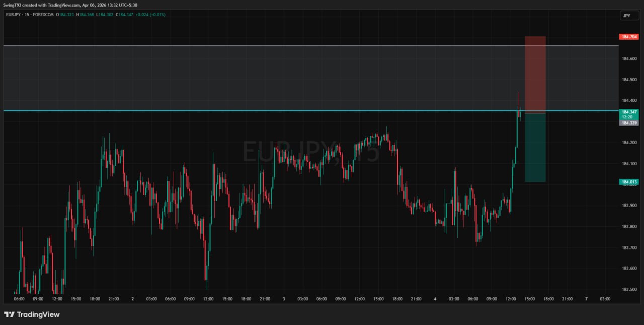Viewport: 644px width, 325px height.
Task: Select the green 184.013 target price label
Action: click(x=628, y=182)
